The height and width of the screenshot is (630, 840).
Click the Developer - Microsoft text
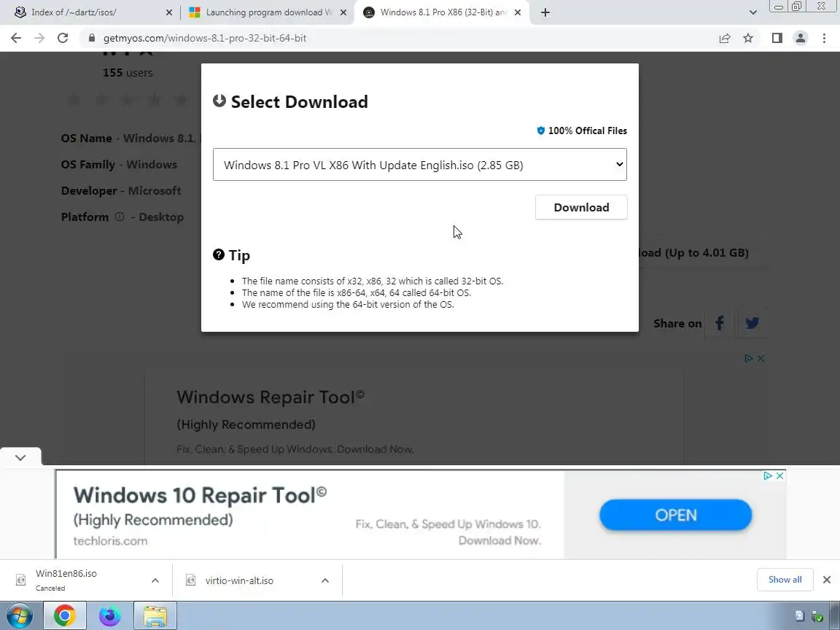(x=121, y=191)
